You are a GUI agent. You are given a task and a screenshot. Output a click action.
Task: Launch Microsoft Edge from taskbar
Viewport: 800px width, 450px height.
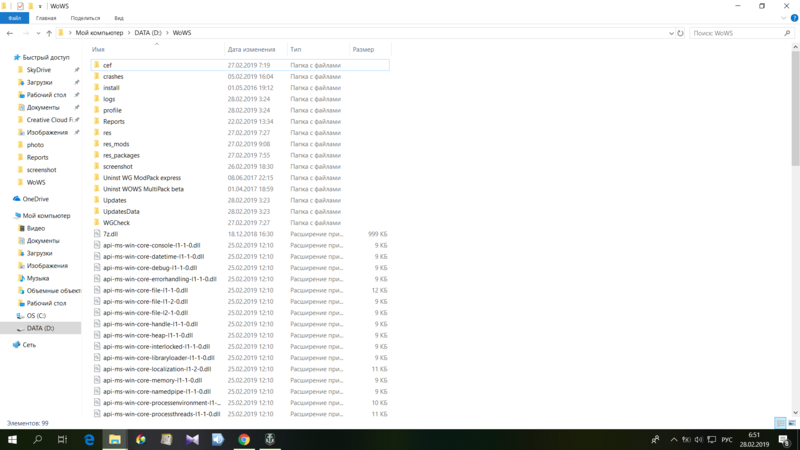(89, 439)
